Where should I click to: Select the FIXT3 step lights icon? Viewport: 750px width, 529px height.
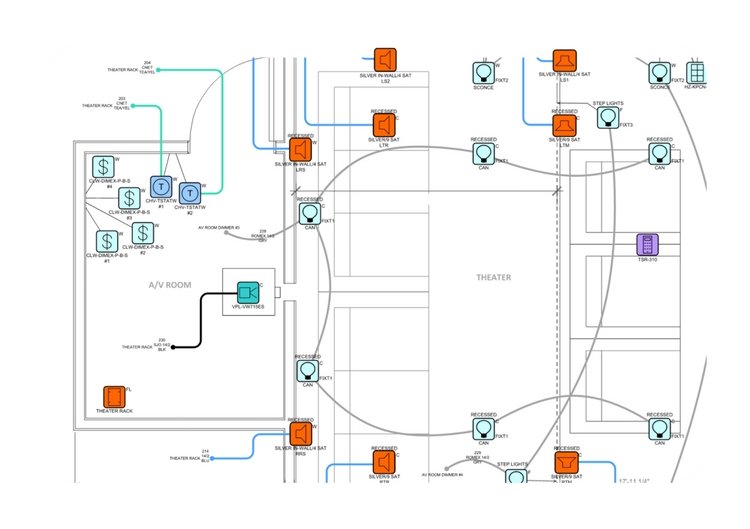tap(608, 117)
